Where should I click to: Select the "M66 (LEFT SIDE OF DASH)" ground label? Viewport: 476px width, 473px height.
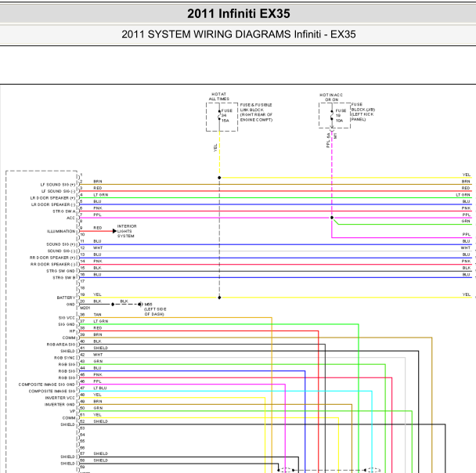[155, 309]
